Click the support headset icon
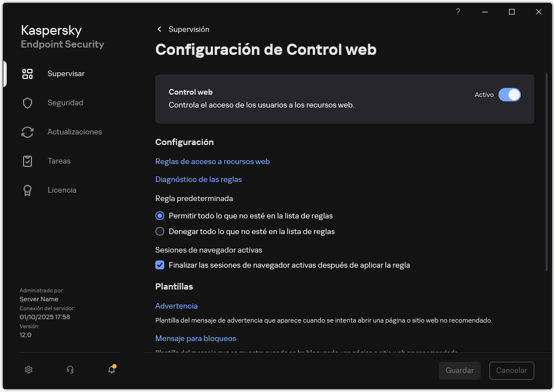Viewport: 555px width, 392px height. pos(70,370)
